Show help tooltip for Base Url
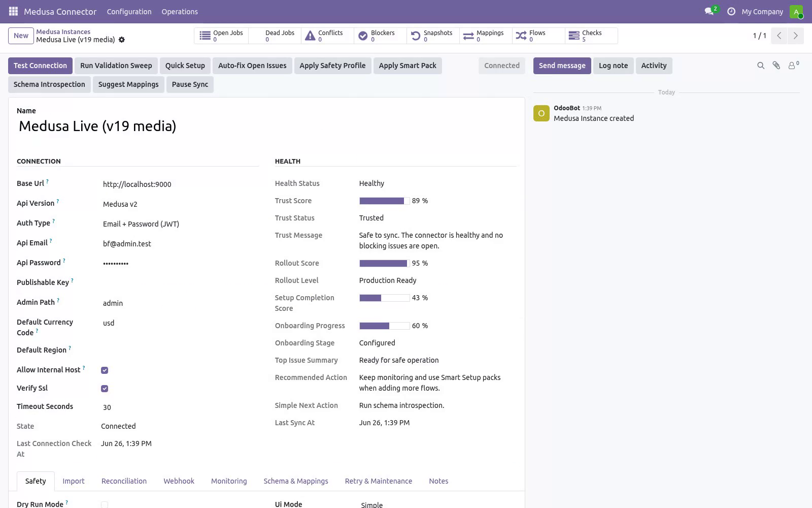 pyautogui.click(x=47, y=181)
